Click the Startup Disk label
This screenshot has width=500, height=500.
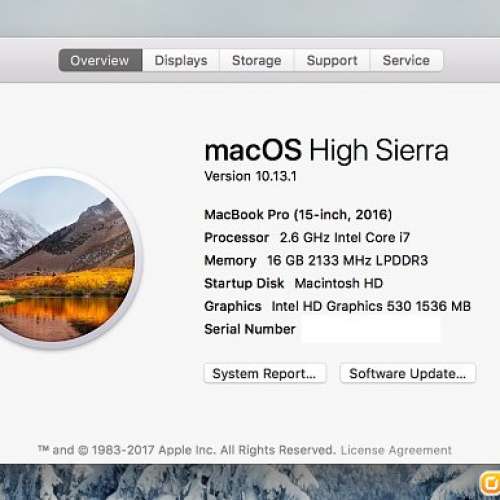244,283
